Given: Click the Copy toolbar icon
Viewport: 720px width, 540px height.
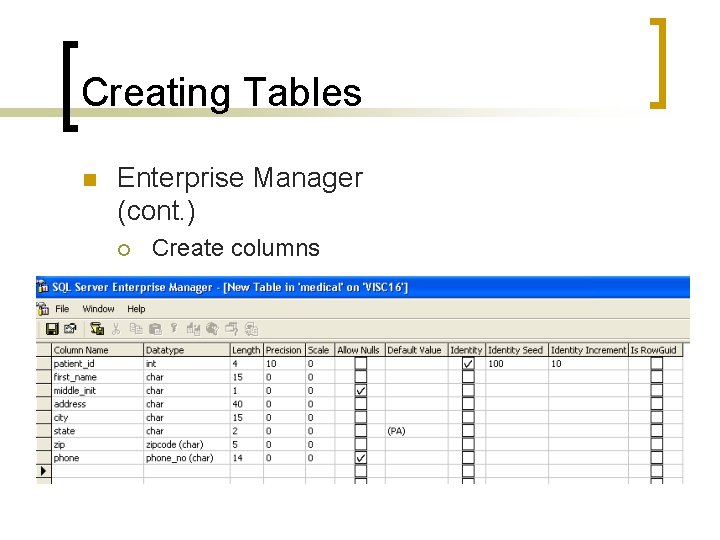Looking at the screenshot, I should point(134,328).
